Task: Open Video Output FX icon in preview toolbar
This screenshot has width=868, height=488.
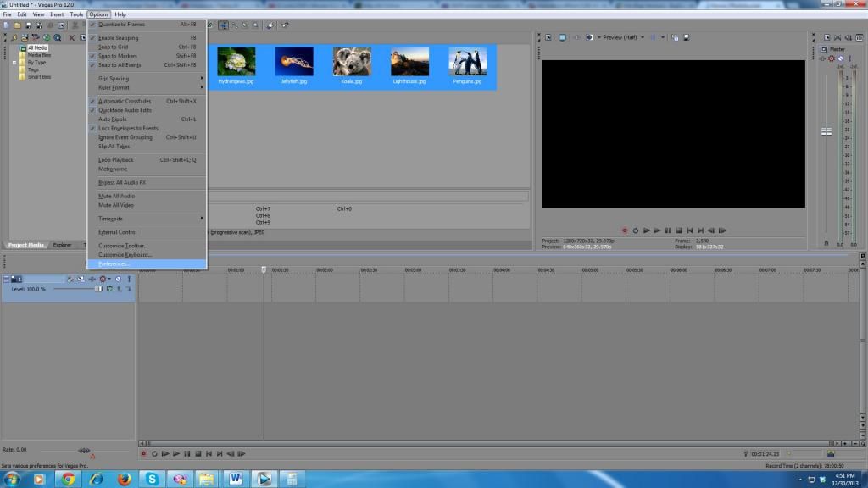Action: pos(576,37)
